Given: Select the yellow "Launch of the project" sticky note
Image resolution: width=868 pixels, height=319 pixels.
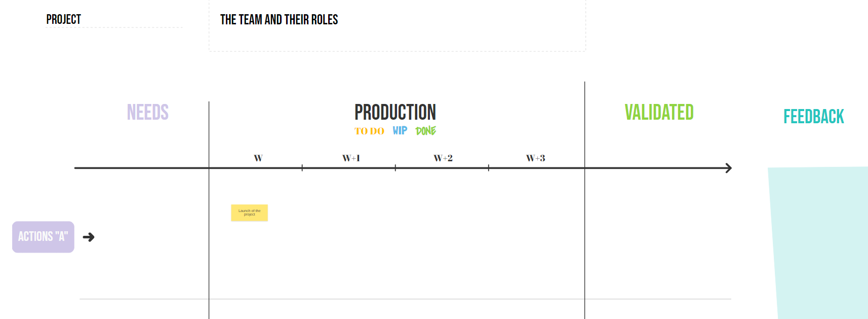Looking at the screenshot, I should click(249, 212).
